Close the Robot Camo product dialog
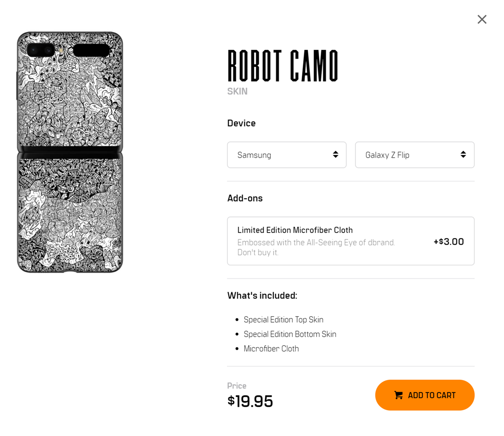 coord(482,19)
